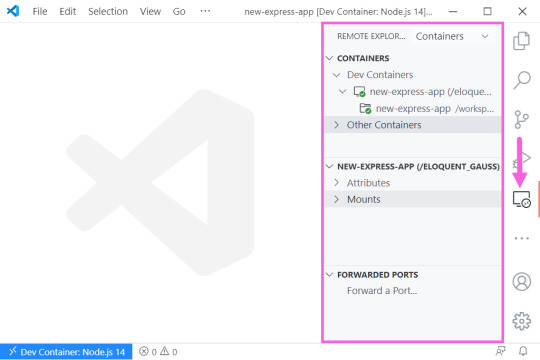Collapse the Dev Containers tree node
The image size is (540, 360).
(336, 75)
